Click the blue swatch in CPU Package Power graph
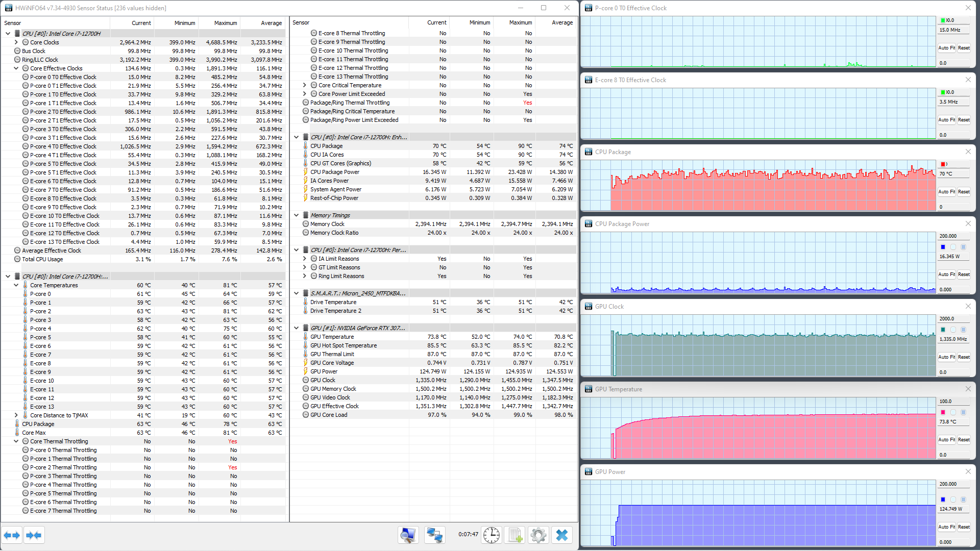Image resolution: width=980 pixels, height=551 pixels. (x=943, y=247)
